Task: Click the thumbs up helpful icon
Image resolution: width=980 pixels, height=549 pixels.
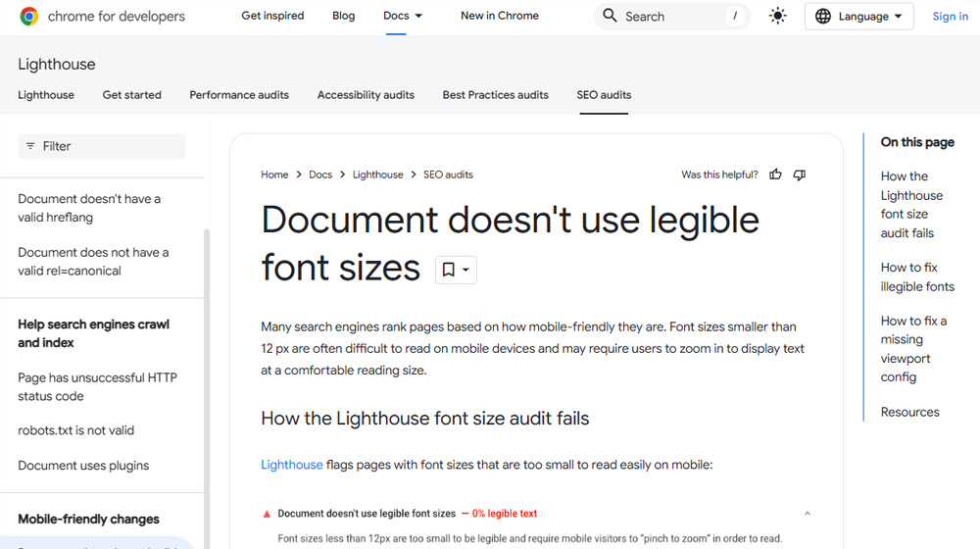Action: (775, 175)
